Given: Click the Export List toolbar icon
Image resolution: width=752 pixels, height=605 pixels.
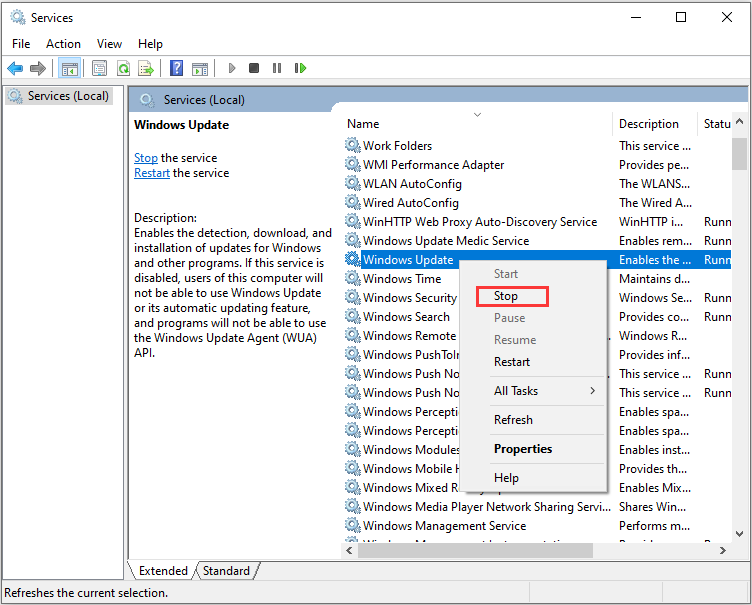Looking at the screenshot, I should coord(146,69).
